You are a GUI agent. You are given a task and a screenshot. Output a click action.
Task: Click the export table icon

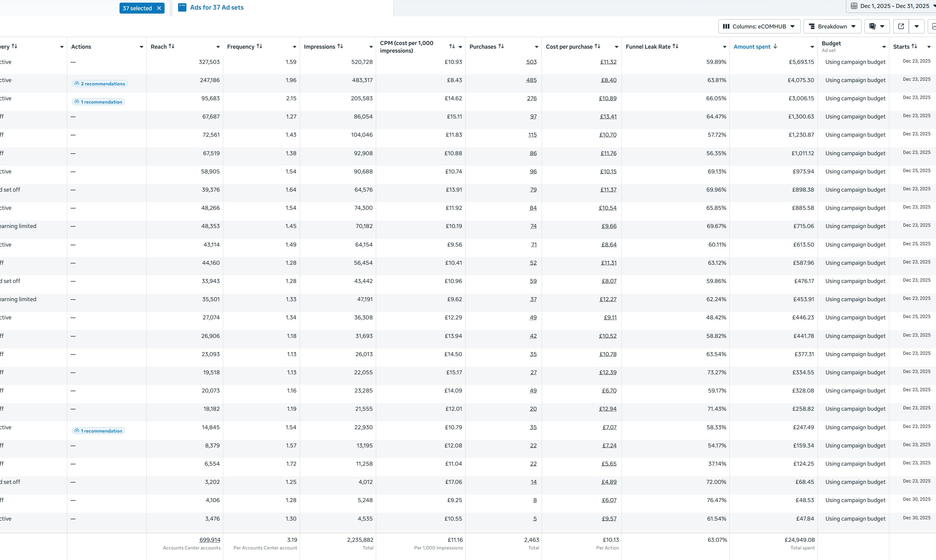pos(901,26)
